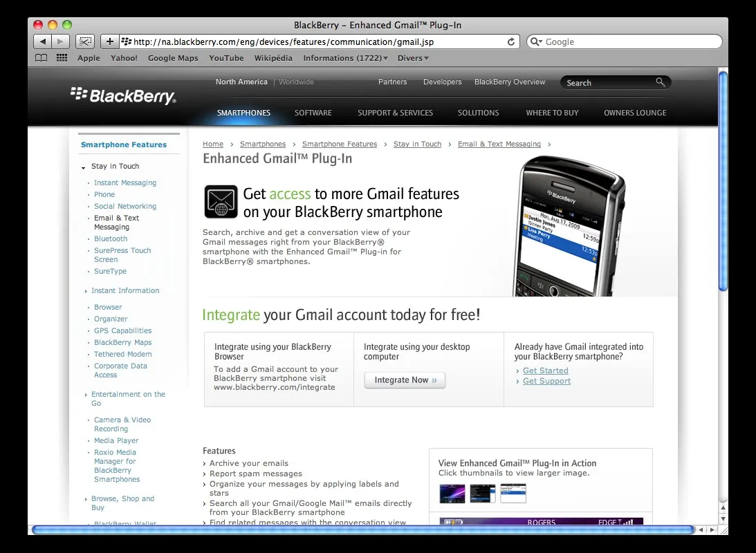Screen dimensions: 756x553
Task: Open the YouTube bookmark
Action: pyautogui.click(x=226, y=58)
